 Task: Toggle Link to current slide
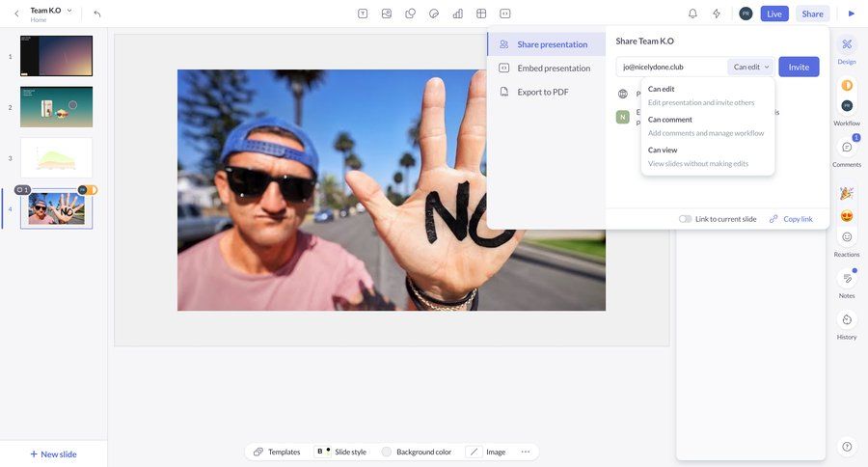pyautogui.click(x=686, y=219)
